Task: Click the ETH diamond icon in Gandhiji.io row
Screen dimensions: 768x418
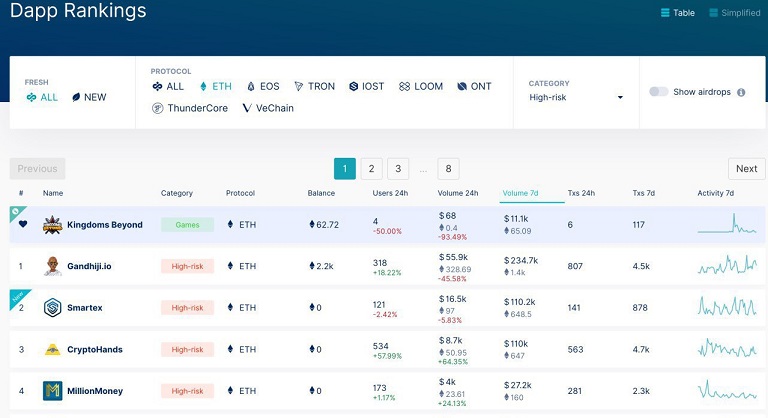Action: tap(230, 266)
